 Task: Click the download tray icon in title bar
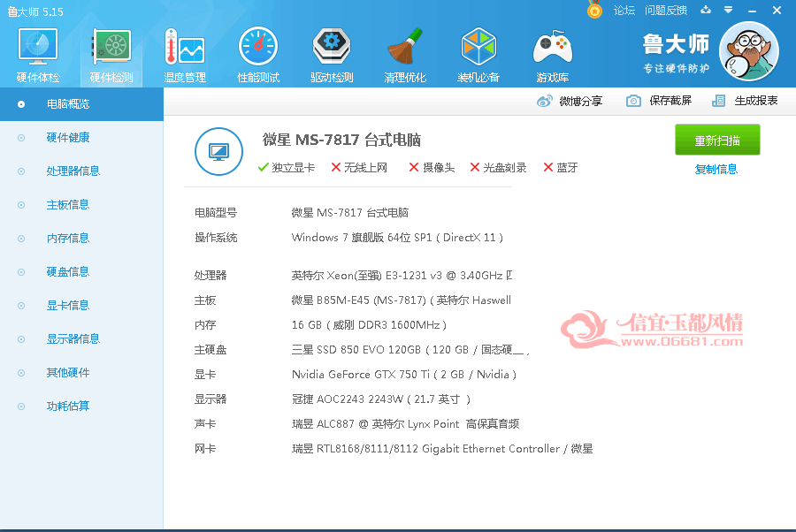click(706, 10)
